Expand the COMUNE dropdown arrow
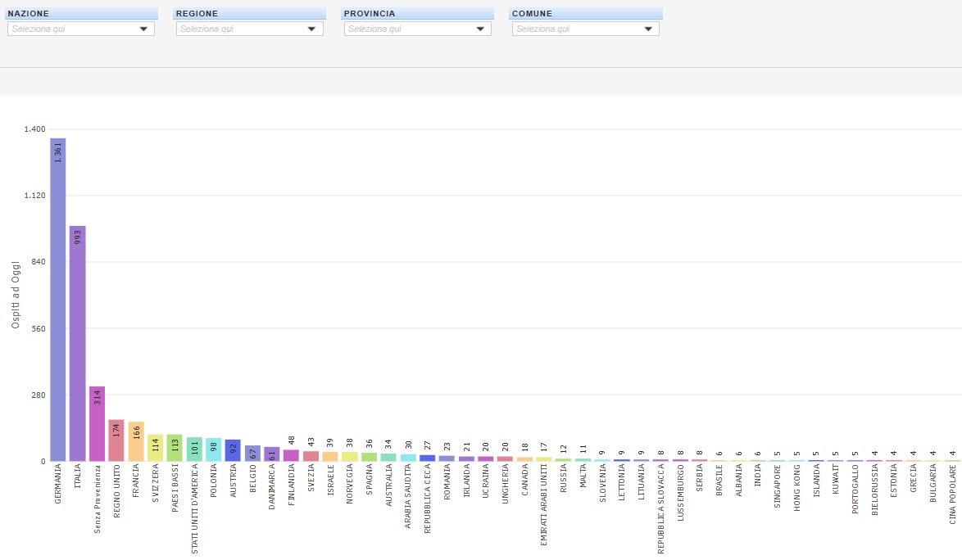The height and width of the screenshot is (560, 962). pos(648,29)
